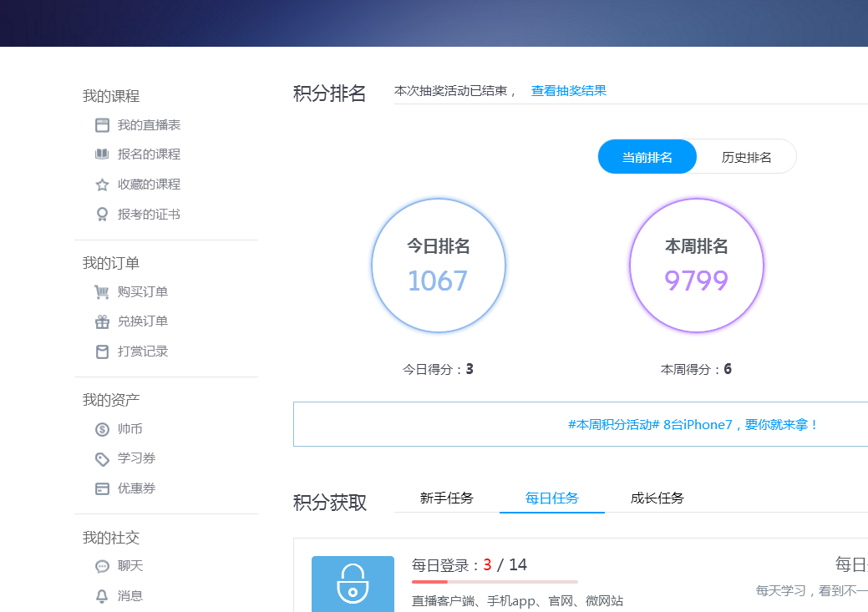The width and height of the screenshot is (868, 612).
Task: Switch to 当前排名 ranking view
Action: 647,157
